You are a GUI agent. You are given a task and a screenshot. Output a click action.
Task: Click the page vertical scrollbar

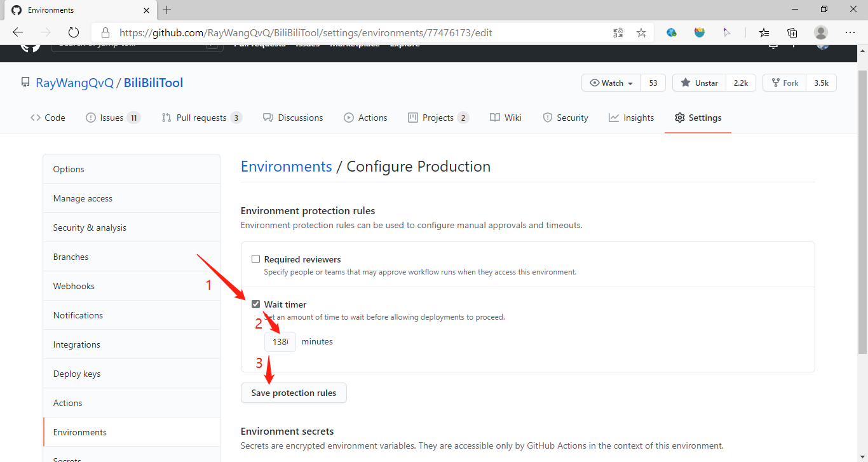[x=862, y=203]
